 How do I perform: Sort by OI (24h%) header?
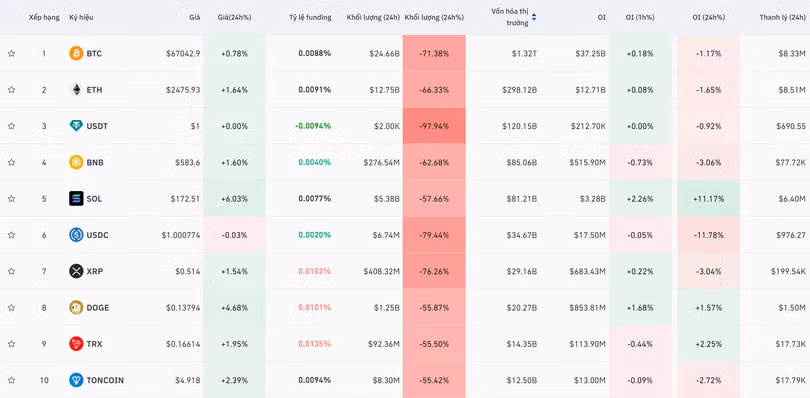point(708,17)
